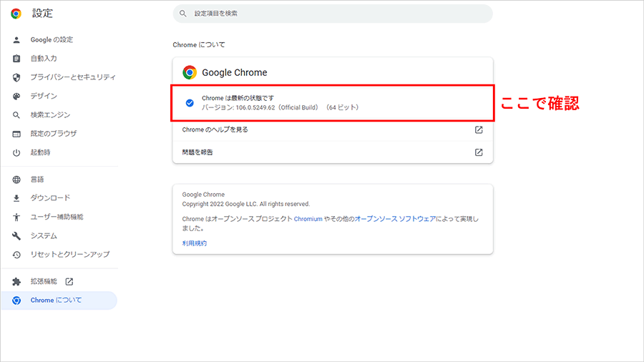Viewport: 644px width, 362px height.
Task: Open 問題を報告 row
Action: coord(333,152)
